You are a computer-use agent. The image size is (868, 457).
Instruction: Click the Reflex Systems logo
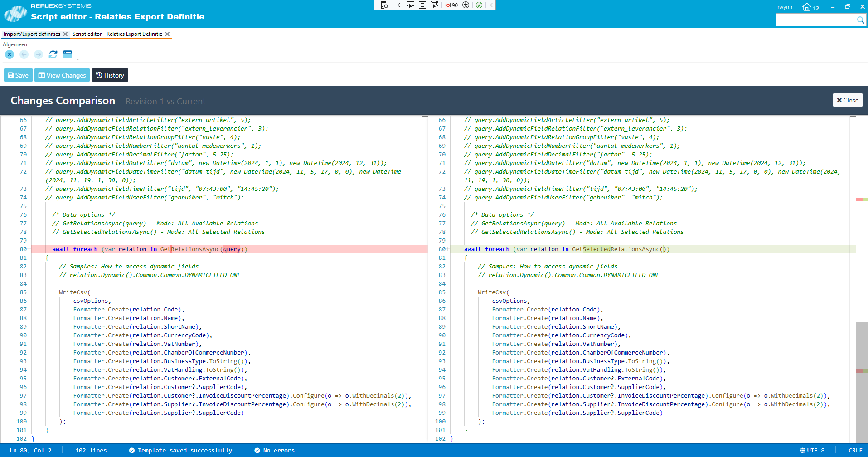15,14
